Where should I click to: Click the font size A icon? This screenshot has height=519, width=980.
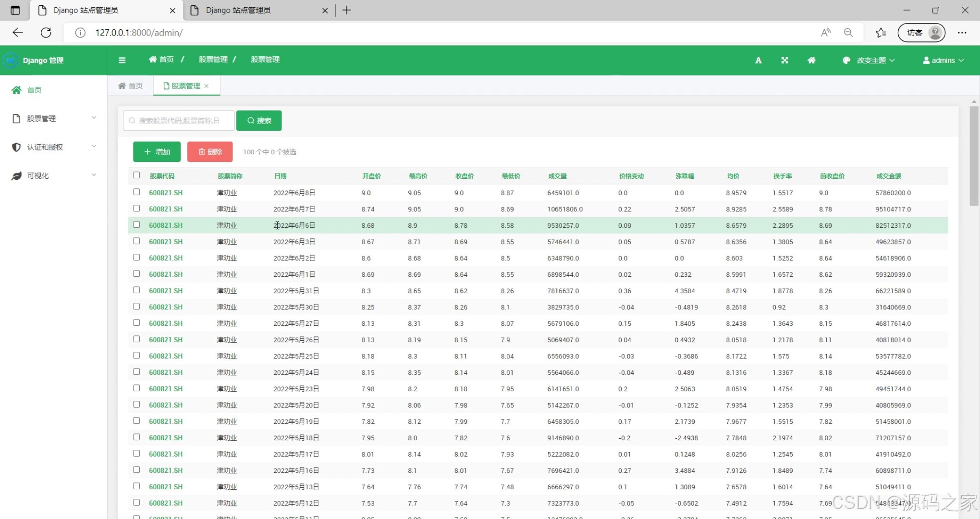coord(758,60)
